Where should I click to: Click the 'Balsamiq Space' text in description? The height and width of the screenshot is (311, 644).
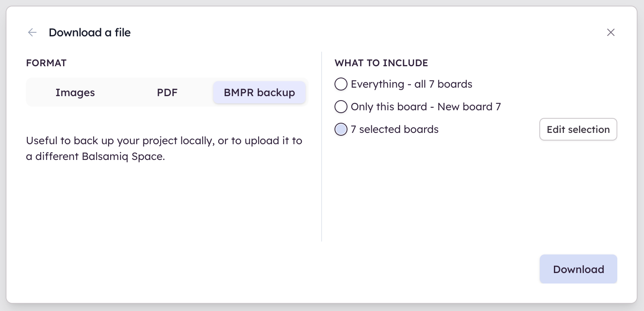coord(122,156)
